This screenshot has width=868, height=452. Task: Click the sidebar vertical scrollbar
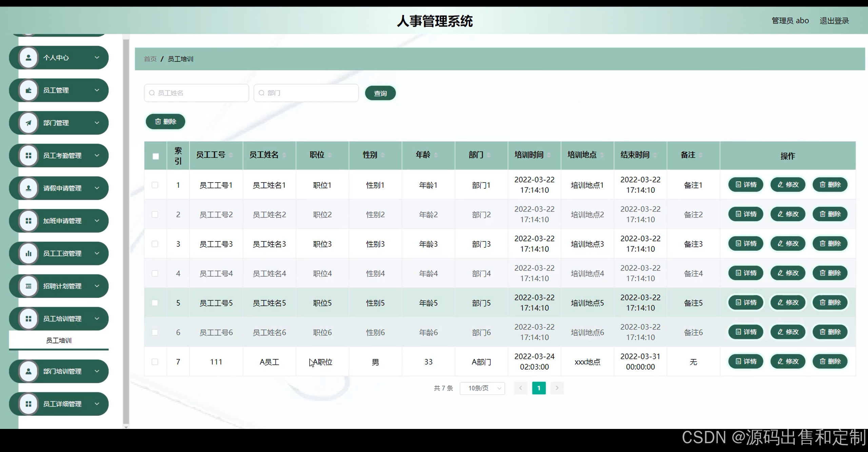pyautogui.click(x=126, y=231)
